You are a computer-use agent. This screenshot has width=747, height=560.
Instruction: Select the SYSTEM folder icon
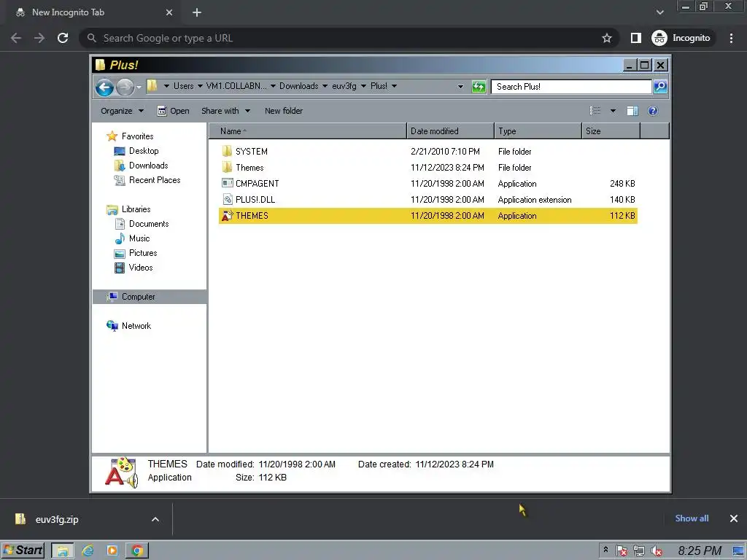tap(227, 152)
